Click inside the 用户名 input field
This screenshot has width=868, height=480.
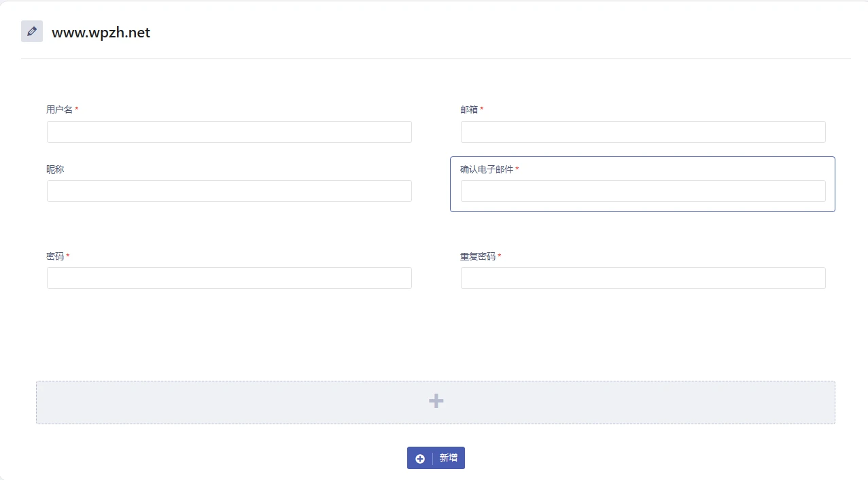click(229, 131)
